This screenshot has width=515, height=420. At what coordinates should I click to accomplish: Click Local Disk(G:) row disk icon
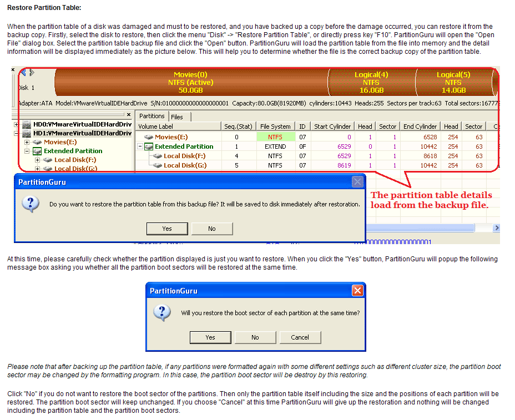(158, 165)
